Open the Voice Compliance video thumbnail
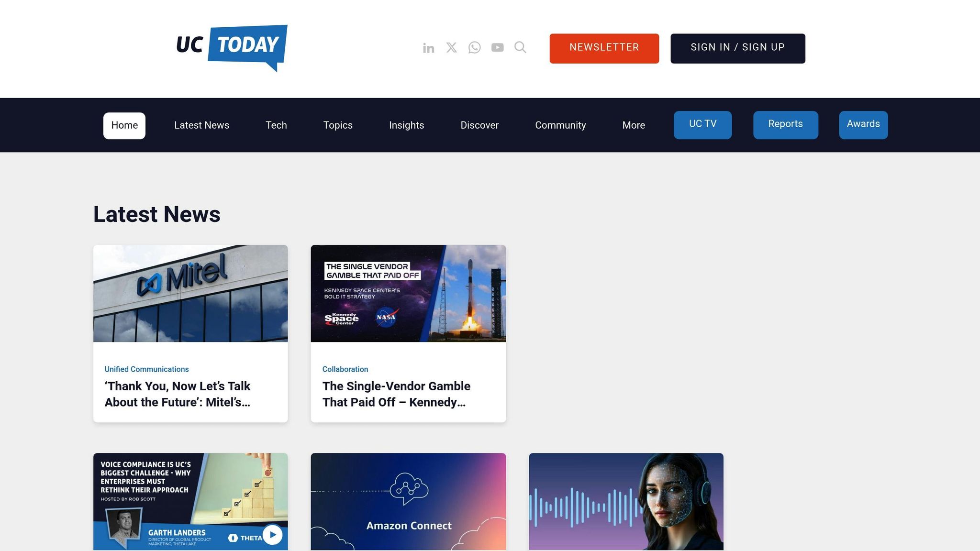Viewport: 980px width, 551px height. [x=190, y=502]
